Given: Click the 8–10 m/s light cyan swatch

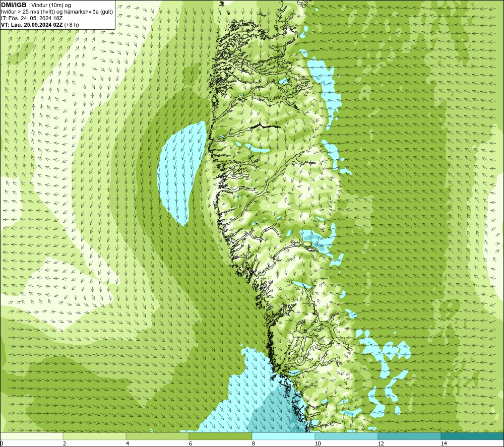Looking at the screenshot, I should click(x=283, y=436).
